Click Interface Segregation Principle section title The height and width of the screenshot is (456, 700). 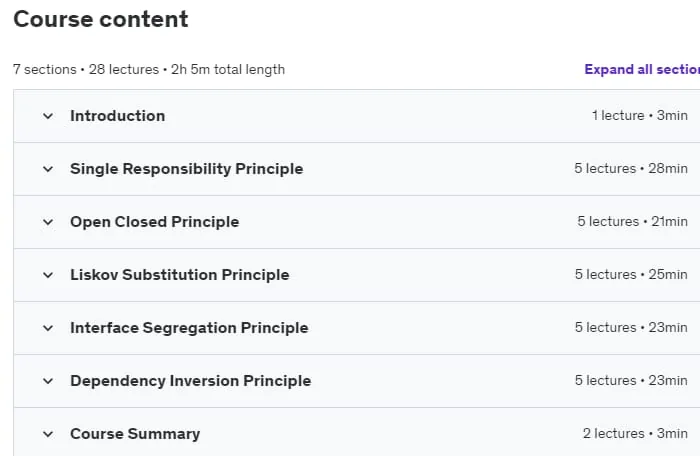pyautogui.click(x=189, y=328)
